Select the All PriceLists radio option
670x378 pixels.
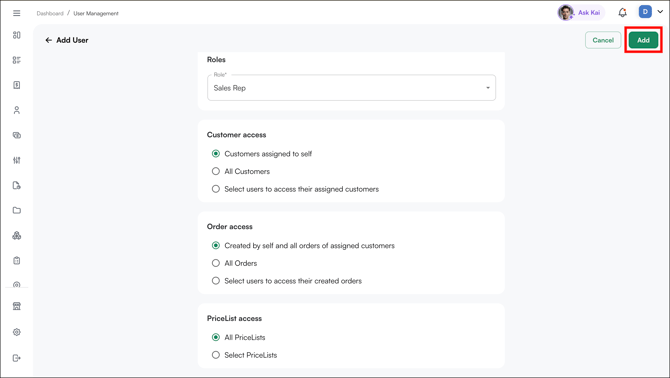point(216,337)
